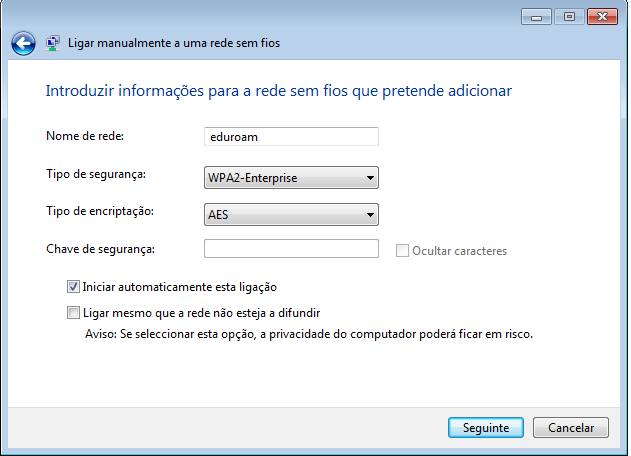Click the 'Seguinte' button
Viewport: 631px width, 456px height.
point(486,427)
